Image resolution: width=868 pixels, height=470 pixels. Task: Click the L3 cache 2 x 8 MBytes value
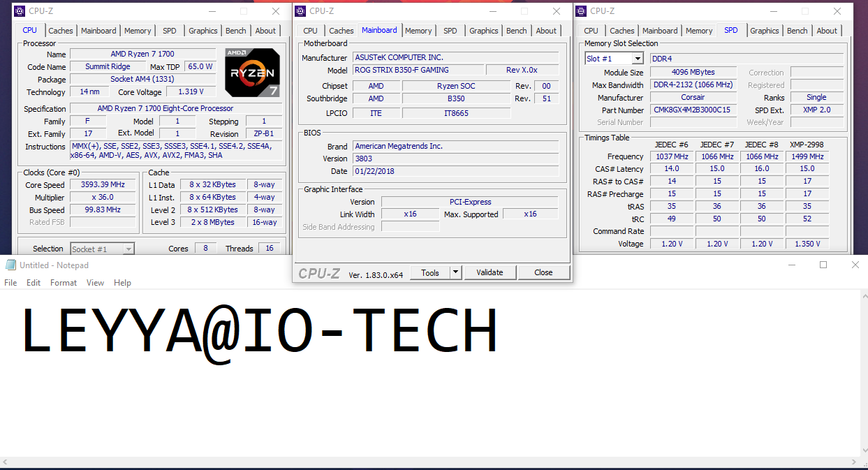[212, 223]
